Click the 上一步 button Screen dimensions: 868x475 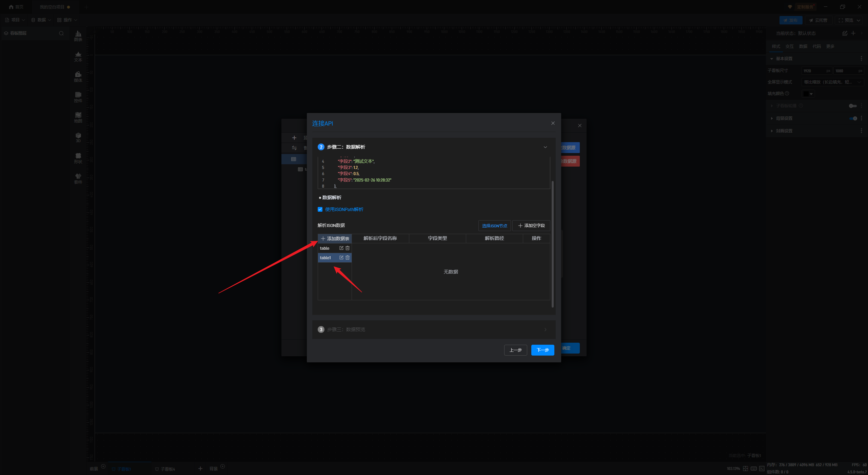[x=515, y=350]
